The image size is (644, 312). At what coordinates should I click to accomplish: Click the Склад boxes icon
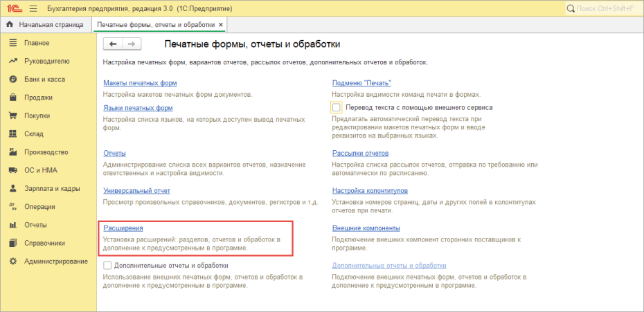(x=13, y=134)
